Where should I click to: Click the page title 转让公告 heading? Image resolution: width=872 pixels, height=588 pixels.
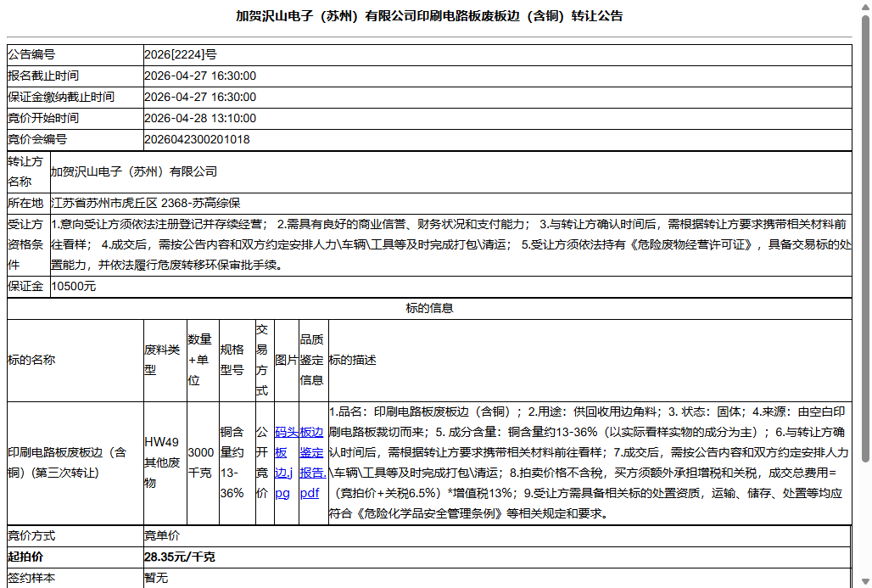click(x=429, y=16)
